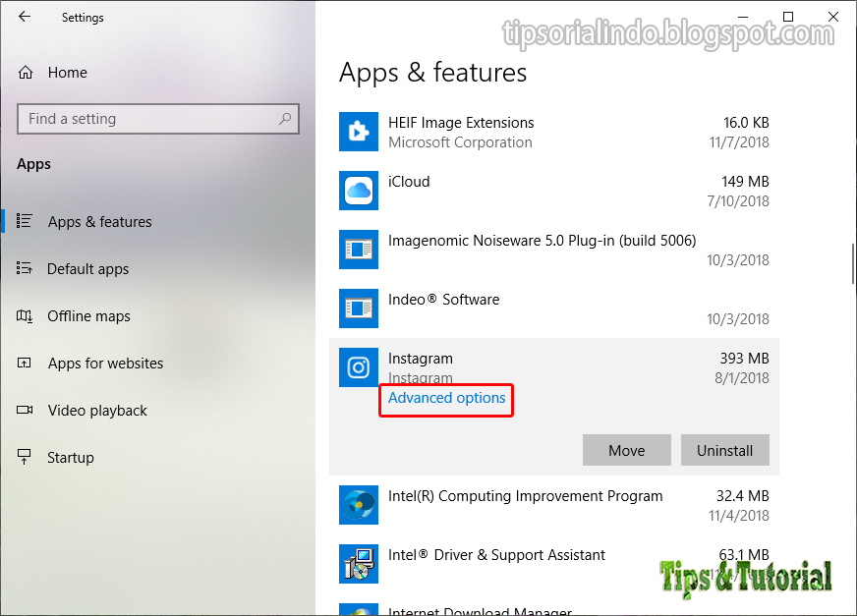The width and height of the screenshot is (857, 616).
Task: Click the 11/4/2018 install date
Action: click(739, 516)
